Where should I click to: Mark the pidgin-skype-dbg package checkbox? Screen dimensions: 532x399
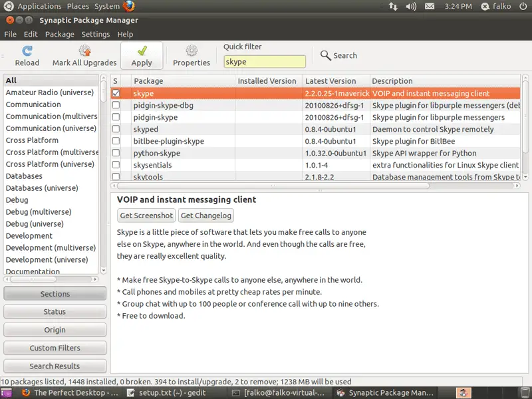tap(116, 105)
